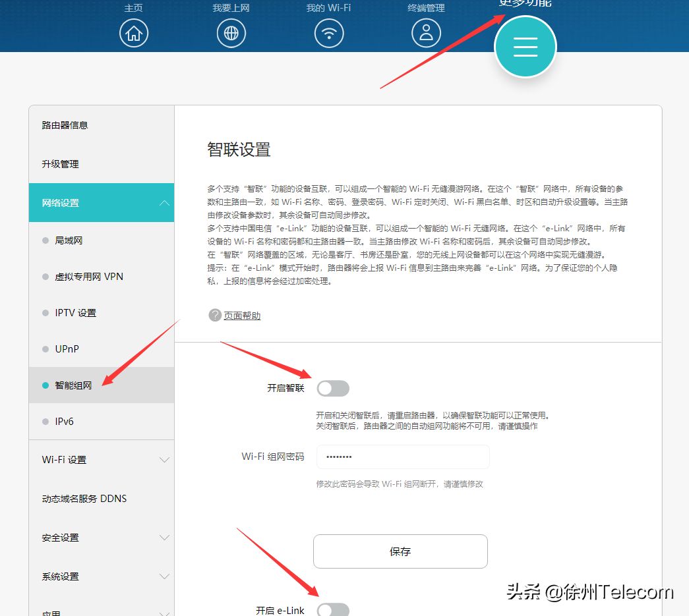Click the Wi-Fi 组网密码 input field
The height and width of the screenshot is (616, 689).
click(x=403, y=457)
